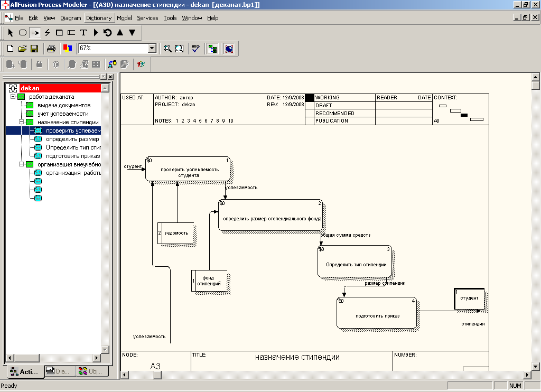The image size is (541, 392).
Task: Run the ABC spell check
Action: click(196, 49)
